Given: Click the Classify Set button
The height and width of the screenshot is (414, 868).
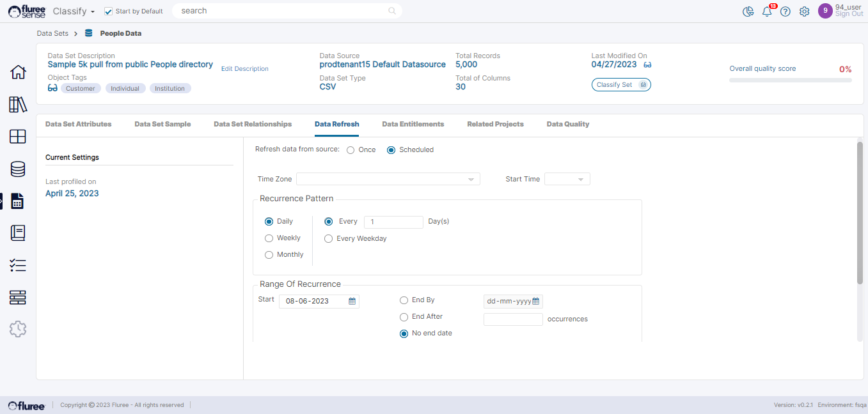Looking at the screenshot, I should coord(620,85).
